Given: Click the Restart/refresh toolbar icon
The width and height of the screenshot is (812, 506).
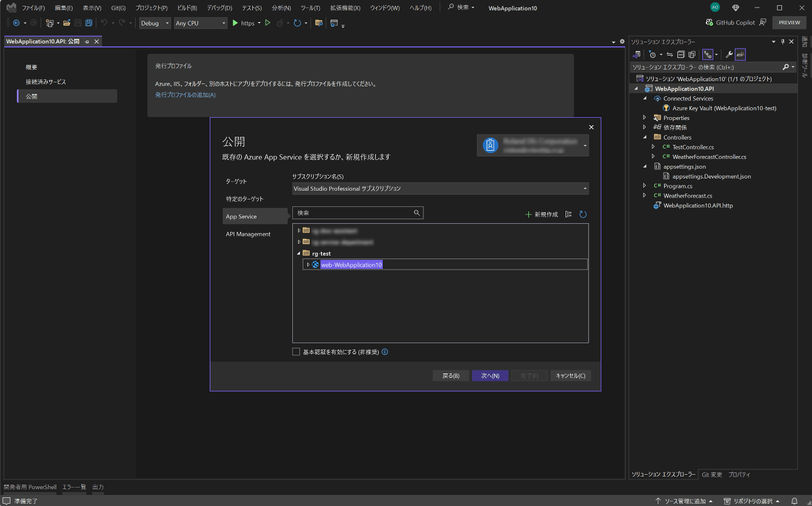Looking at the screenshot, I should click(297, 23).
